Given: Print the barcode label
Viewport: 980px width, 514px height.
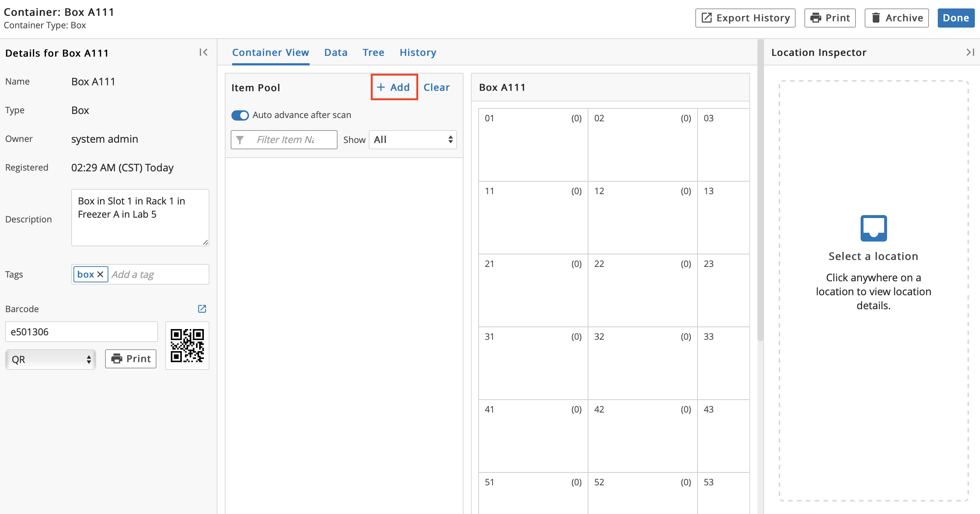Looking at the screenshot, I should pos(130,358).
